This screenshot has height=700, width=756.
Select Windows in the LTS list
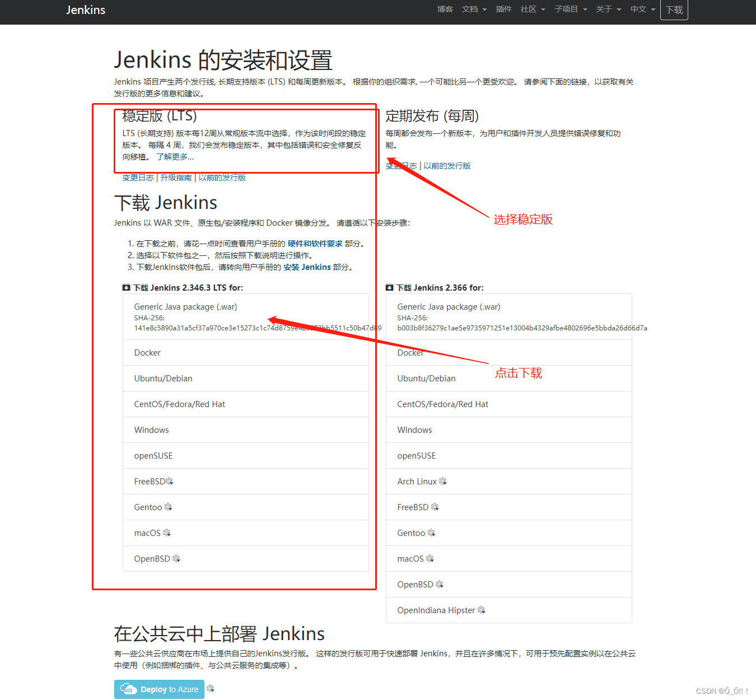(x=246, y=430)
